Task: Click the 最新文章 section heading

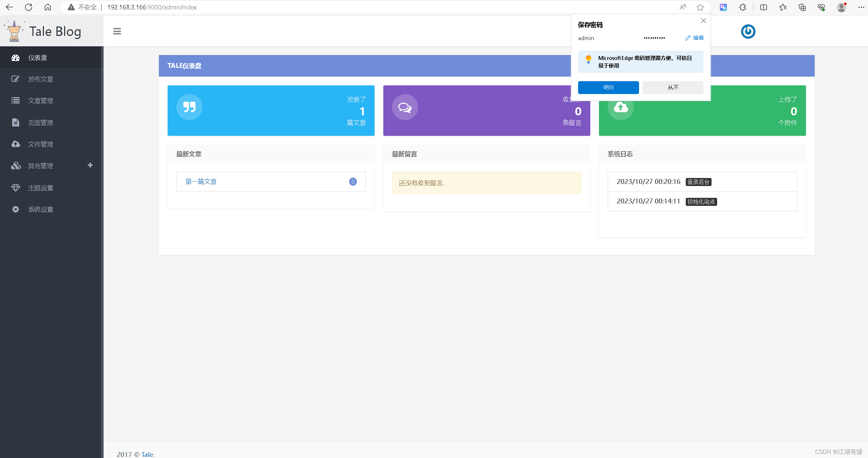Action: coord(189,154)
